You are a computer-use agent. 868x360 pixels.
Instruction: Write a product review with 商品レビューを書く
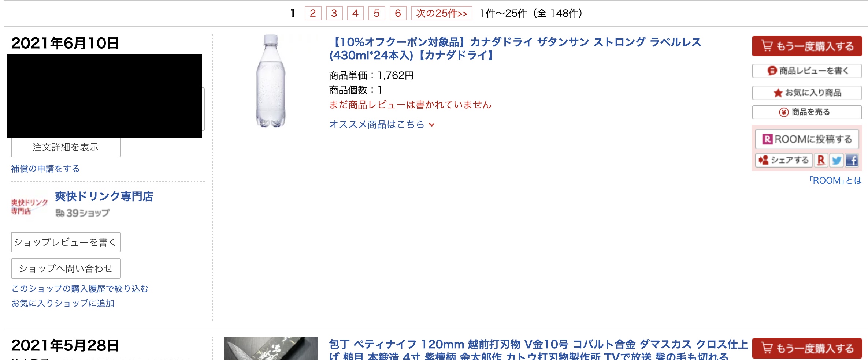click(807, 71)
